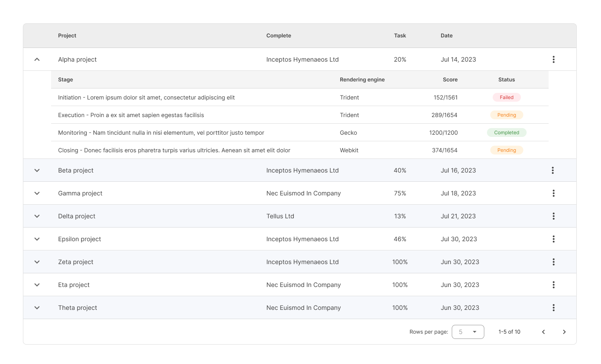Expand the Theta project row
Viewport: 601px width, 364px height.
tap(37, 308)
